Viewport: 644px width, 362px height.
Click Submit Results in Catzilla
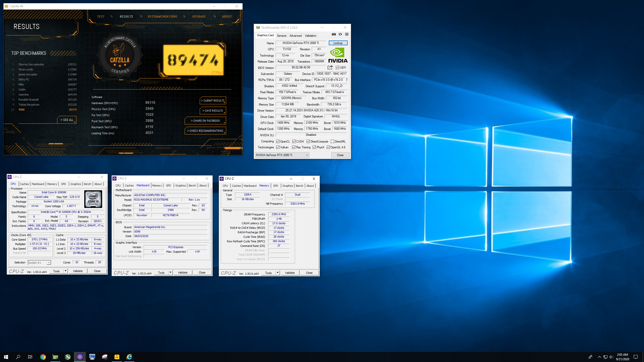[x=213, y=101]
